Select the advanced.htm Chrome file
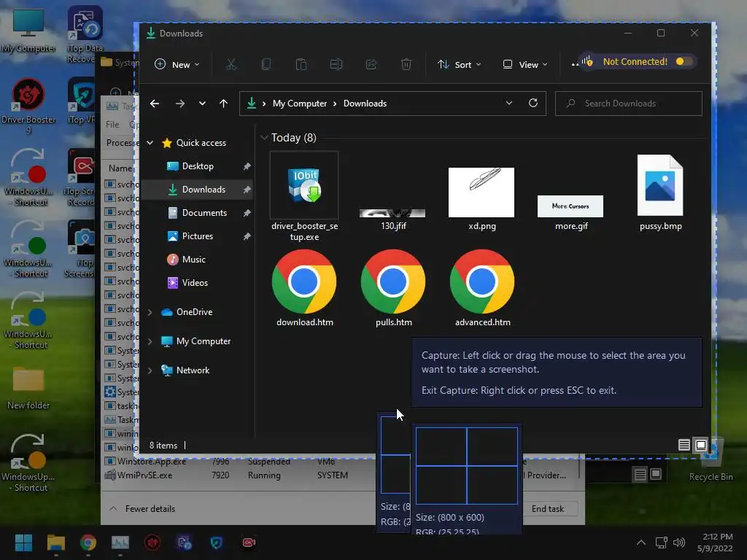Image resolution: width=747 pixels, height=560 pixels. [x=482, y=288]
